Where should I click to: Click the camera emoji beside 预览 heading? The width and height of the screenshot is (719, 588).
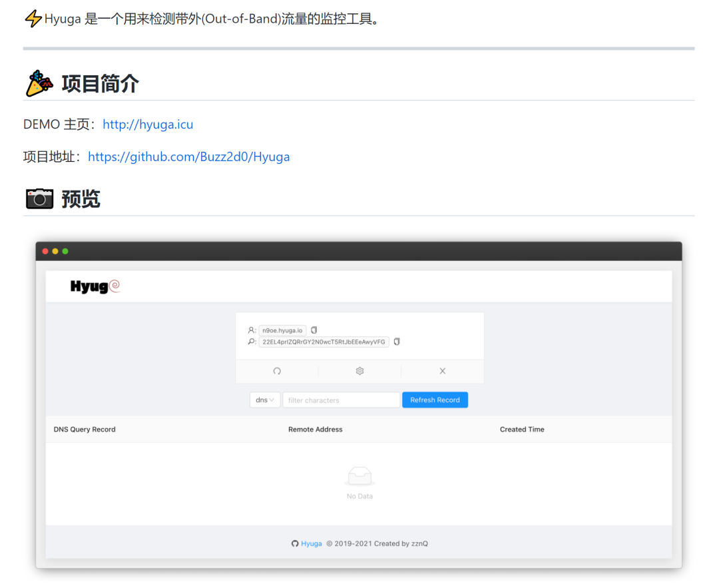click(x=39, y=198)
